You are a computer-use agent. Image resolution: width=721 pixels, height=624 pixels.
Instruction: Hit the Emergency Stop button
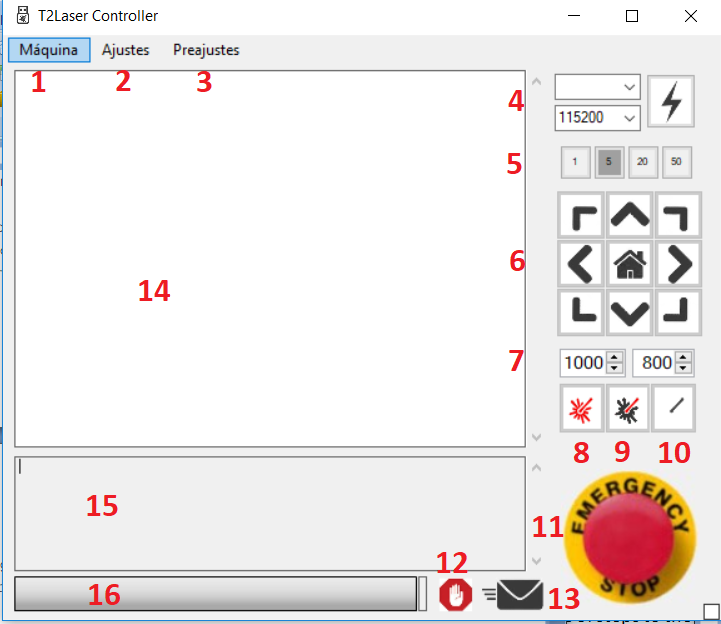pos(629,537)
